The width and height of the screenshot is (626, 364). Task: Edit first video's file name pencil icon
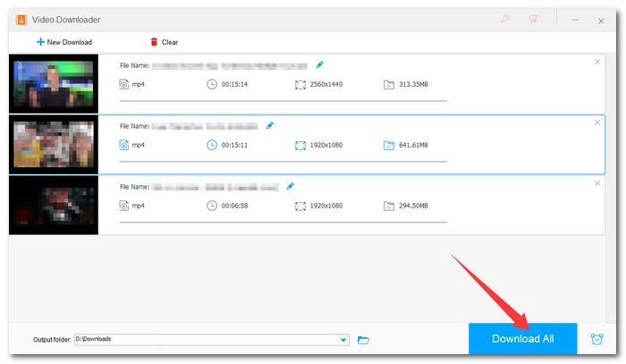319,65
